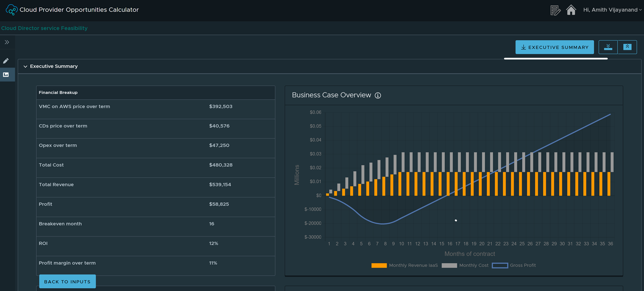Select the Financial Breakup table header
This screenshot has height=291, width=644.
click(x=58, y=92)
